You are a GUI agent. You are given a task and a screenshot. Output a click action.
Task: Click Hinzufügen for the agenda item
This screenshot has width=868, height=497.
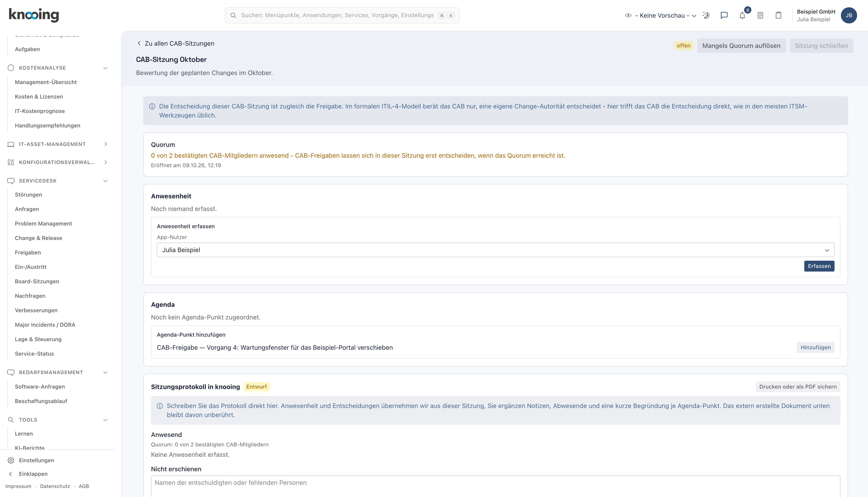(x=815, y=347)
